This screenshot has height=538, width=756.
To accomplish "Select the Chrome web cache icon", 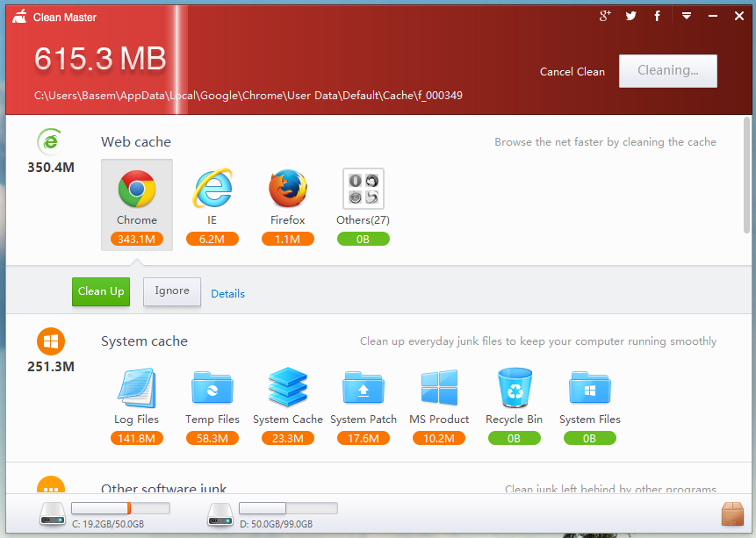I will (x=137, y=189).
